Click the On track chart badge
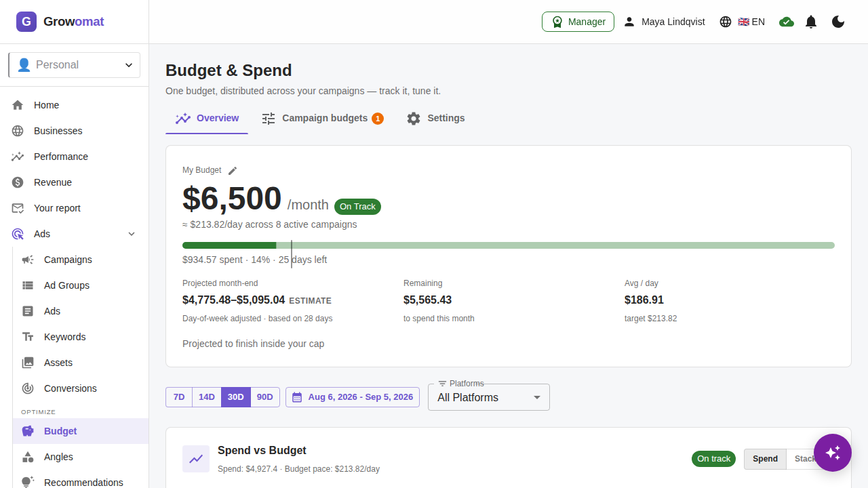Screen dimensions: 868x488 coord(713,459)
